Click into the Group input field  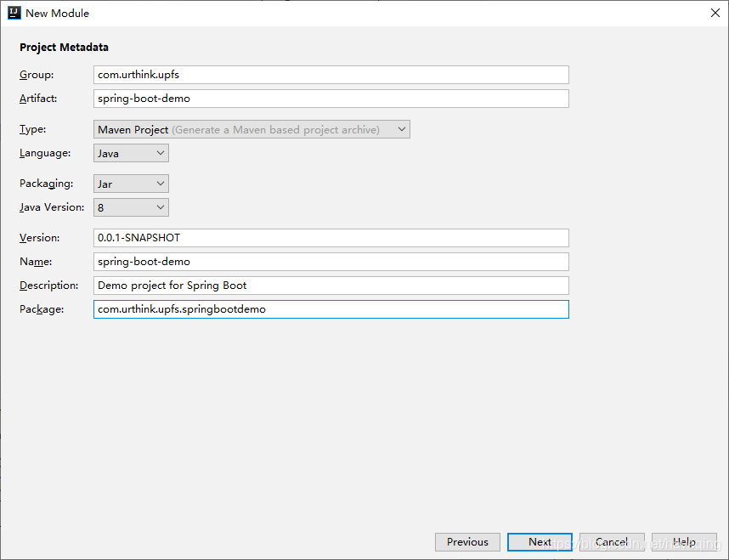pyautogui.click(x=331, y=75)
